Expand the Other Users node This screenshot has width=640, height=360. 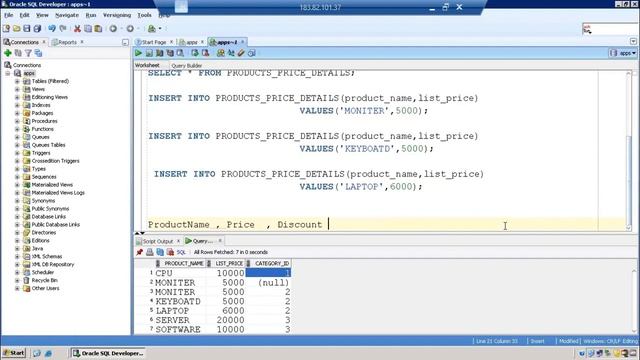pos(17,289)
